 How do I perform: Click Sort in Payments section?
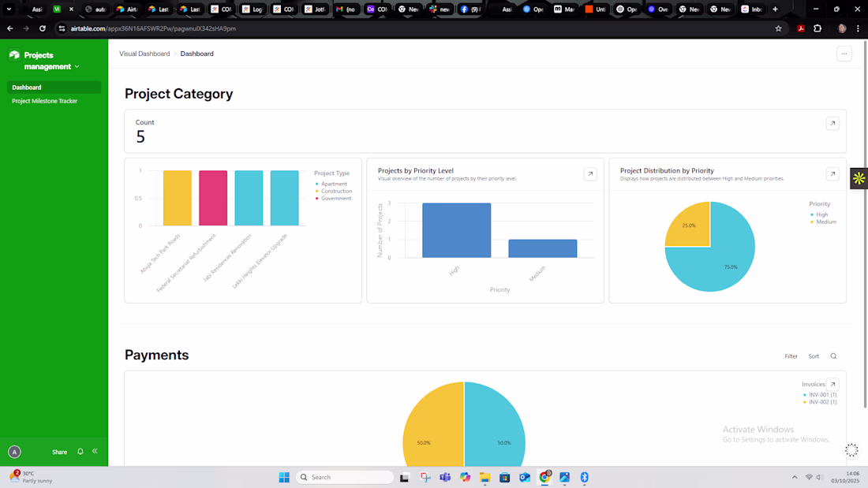pyautogui.click(x=814, y=356)
